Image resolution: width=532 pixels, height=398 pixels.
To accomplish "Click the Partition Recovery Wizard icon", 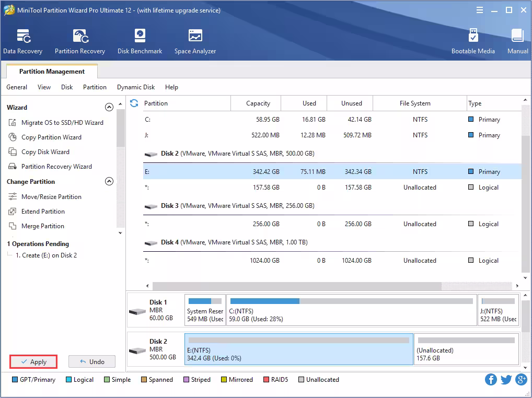I will coord(13,166).
